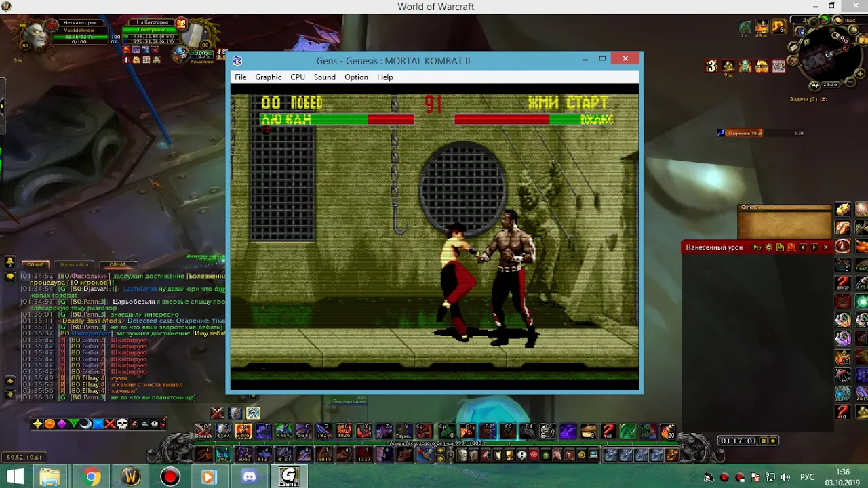Select the moon raid marker
The width and height of the screenshot is (868, 488).
click(x=85, y=424)
